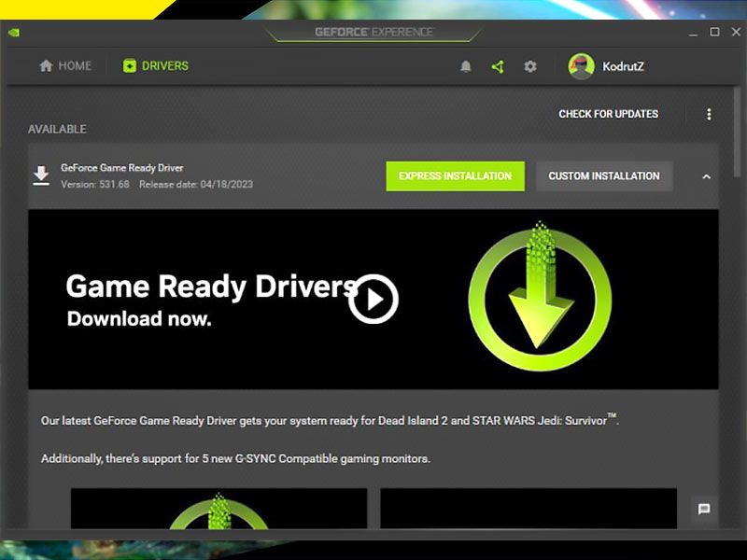Open settings gear icon
Image resolution: width=747 pixels, height=560 pixels.
(530, 66)
